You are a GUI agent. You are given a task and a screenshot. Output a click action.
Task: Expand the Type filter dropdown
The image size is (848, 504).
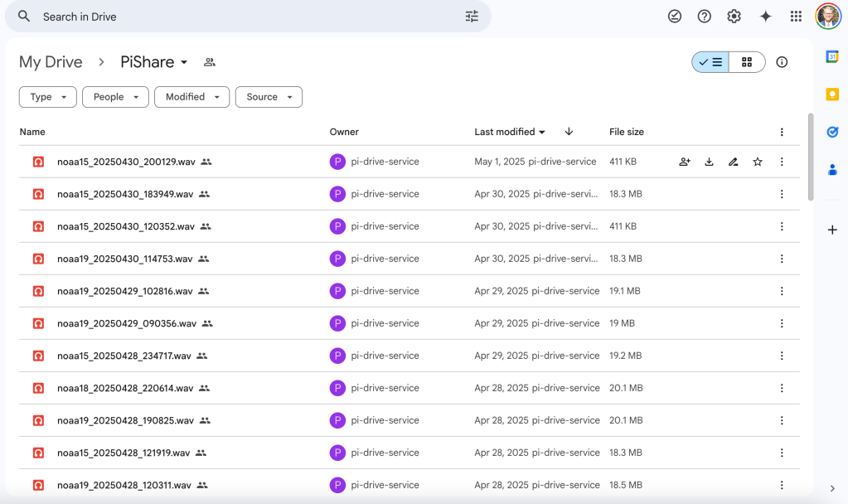(48, 97)
